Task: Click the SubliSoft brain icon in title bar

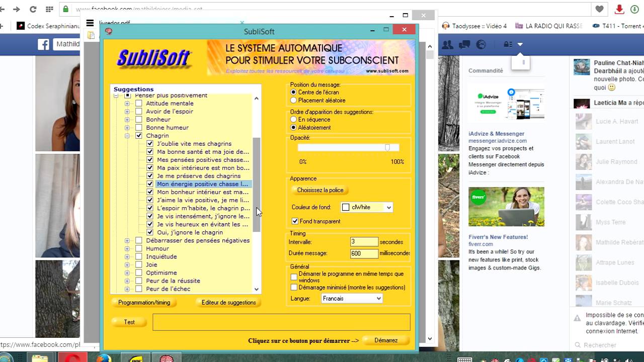Action: [x=108, y=31]
